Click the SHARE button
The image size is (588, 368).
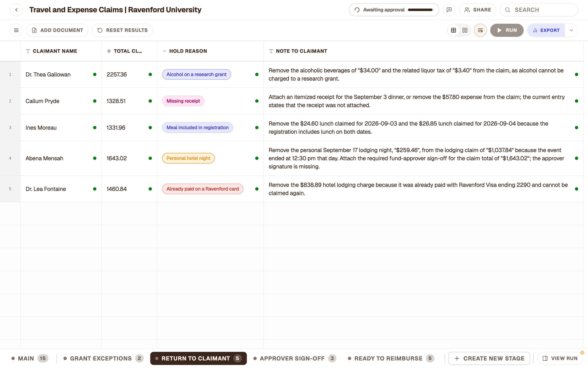click(478, 10)
